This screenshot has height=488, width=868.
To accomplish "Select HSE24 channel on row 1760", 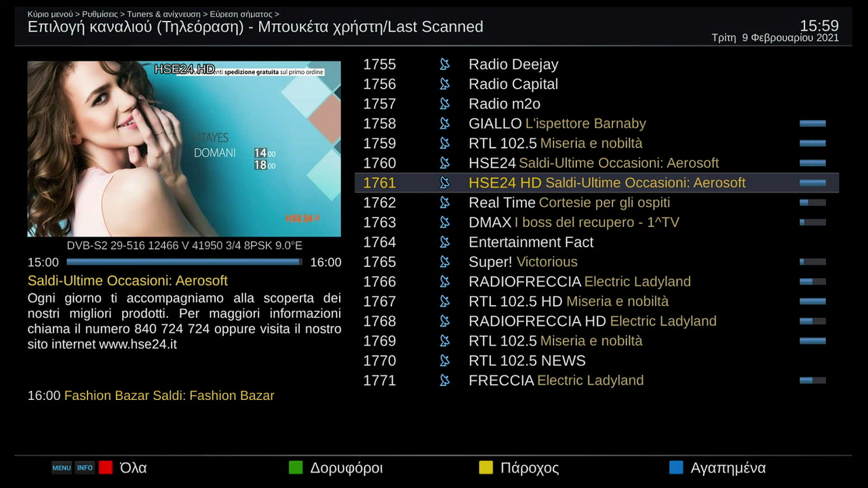I will [x=597, y=163].
